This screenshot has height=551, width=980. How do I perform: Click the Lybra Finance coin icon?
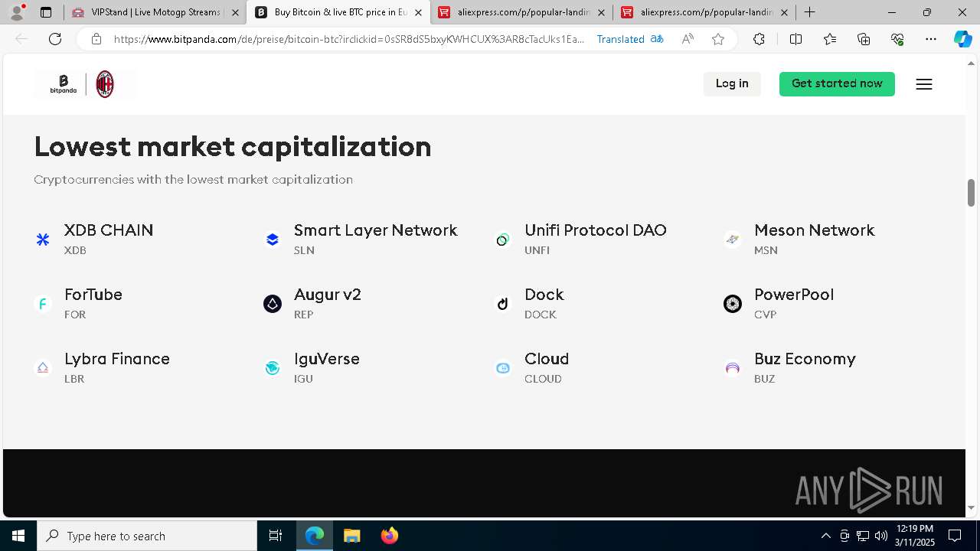43,368
